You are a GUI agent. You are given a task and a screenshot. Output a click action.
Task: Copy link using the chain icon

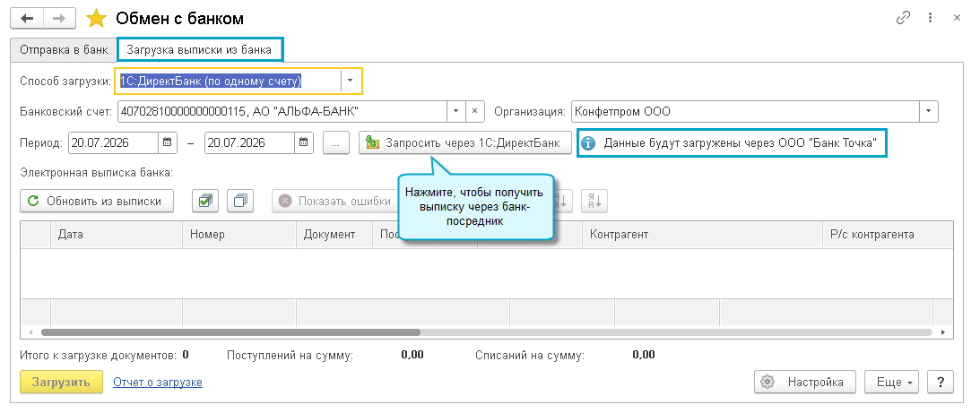[903, 18]
